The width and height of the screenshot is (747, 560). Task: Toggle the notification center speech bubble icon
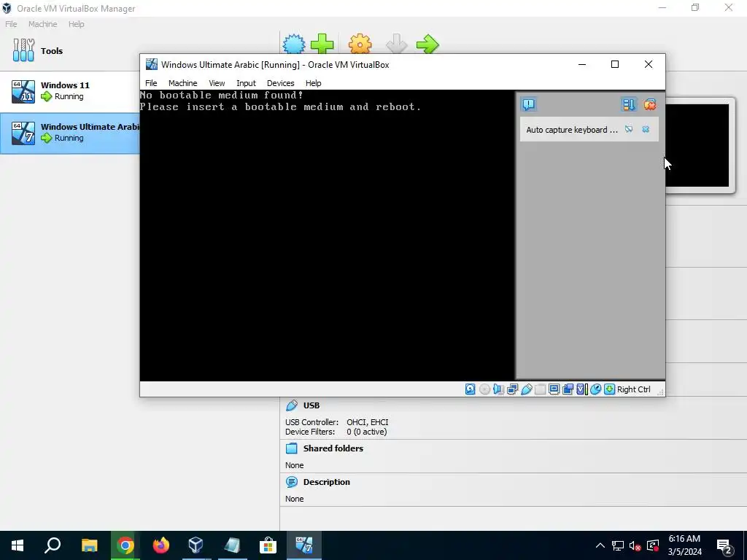[x=529, y=104]
